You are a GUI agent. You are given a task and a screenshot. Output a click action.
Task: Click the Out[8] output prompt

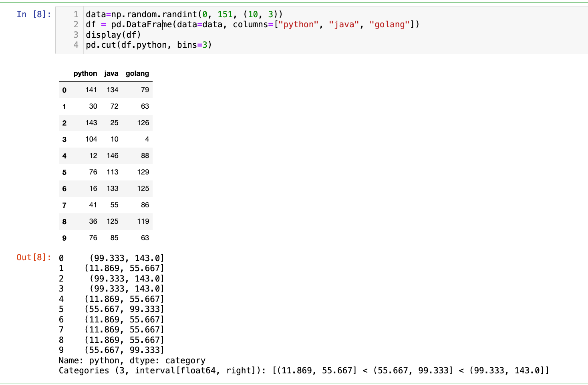(x=34, y=257)
